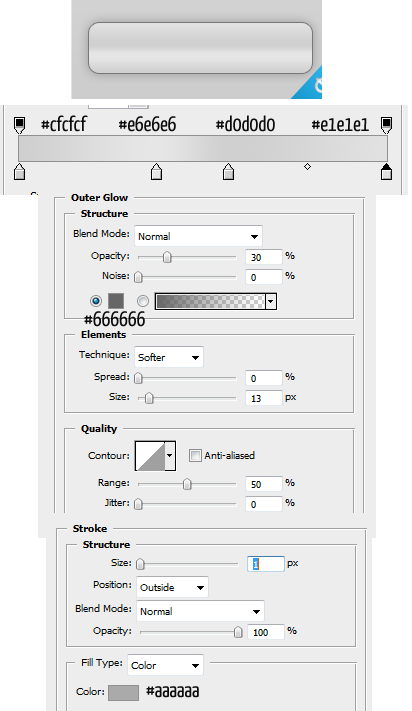Click the Outer Glow #666666 color swatch
412x711 pixels.
(116, 301)
